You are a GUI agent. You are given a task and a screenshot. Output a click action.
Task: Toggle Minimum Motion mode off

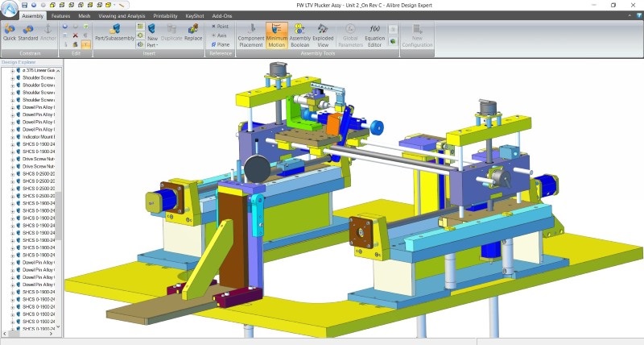click(276, 35)
